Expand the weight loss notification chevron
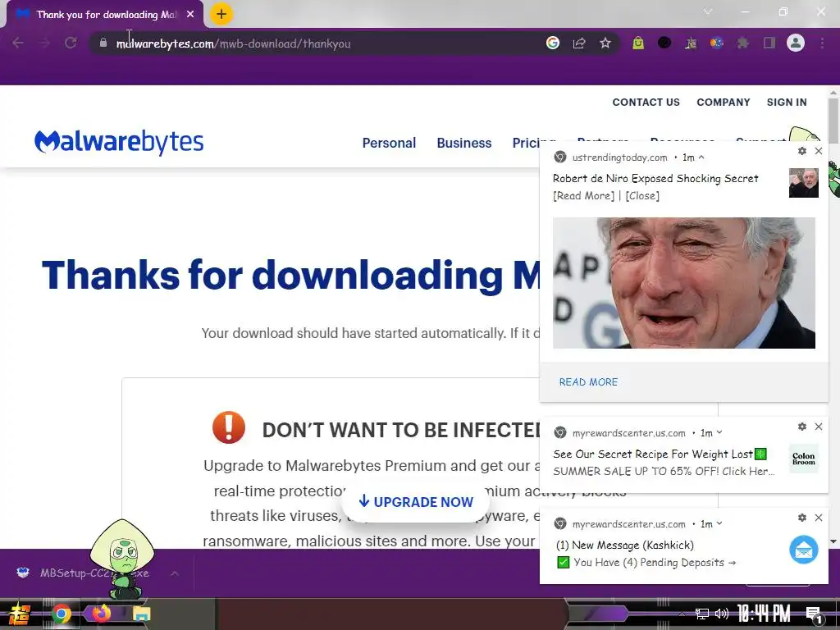Image resolution: width=840 pixels, height=630 pixels. (719, 433)
